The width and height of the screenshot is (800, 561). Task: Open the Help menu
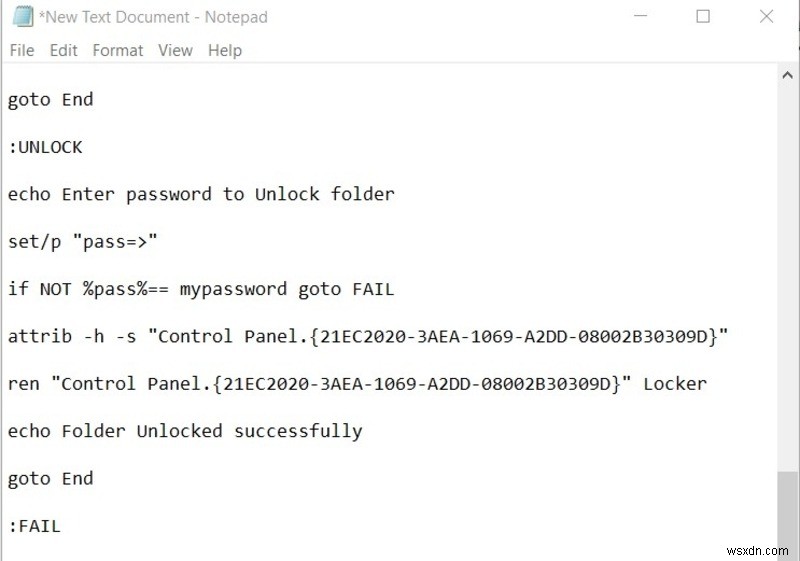click(x=225, y=50)
